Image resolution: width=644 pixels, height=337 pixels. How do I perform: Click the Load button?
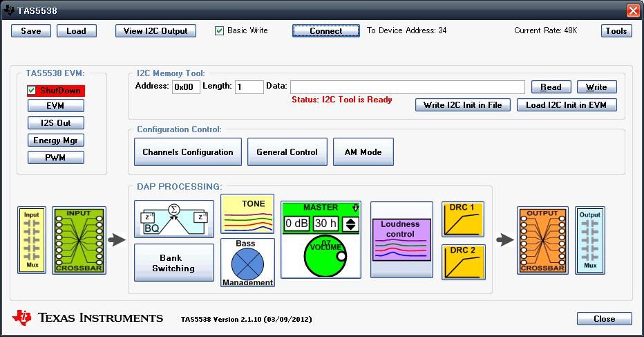tap(77, 31)
